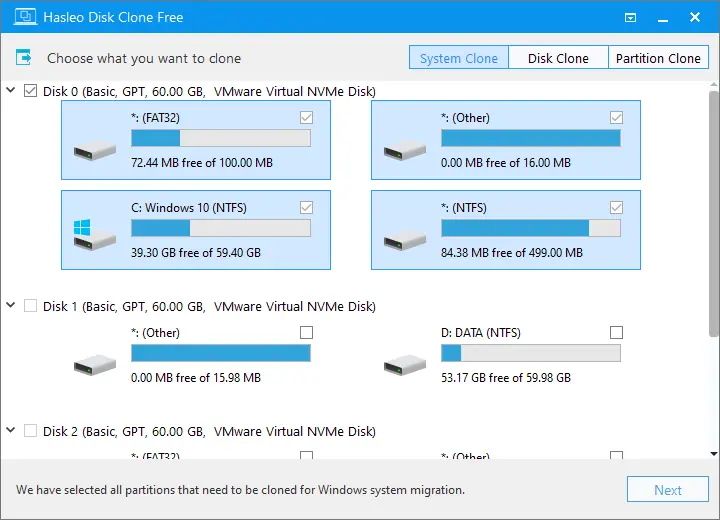Click the Disk 2 header label
The image size is (720, 520).
coord(209,431)
